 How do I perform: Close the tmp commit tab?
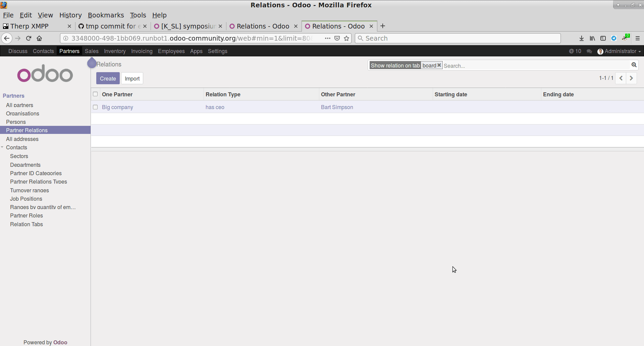coord(145,26)
